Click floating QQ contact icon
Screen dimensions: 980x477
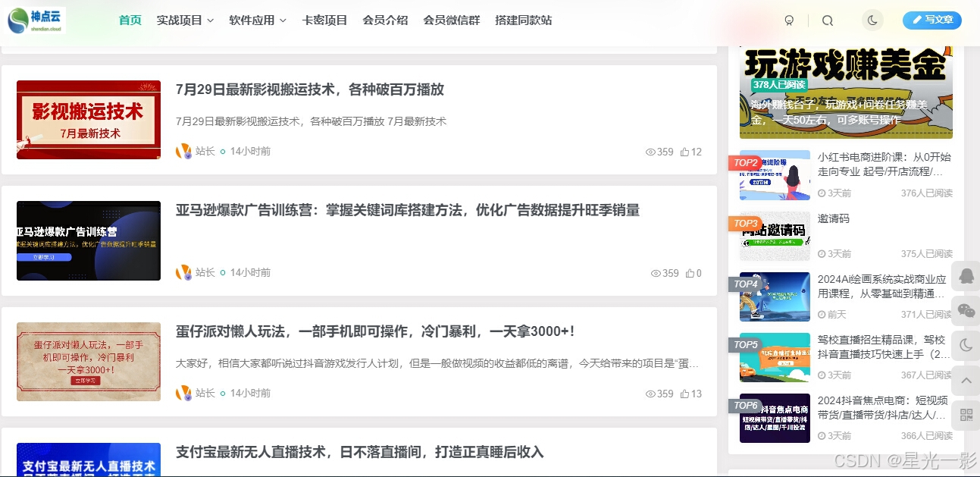click(966, 276)
